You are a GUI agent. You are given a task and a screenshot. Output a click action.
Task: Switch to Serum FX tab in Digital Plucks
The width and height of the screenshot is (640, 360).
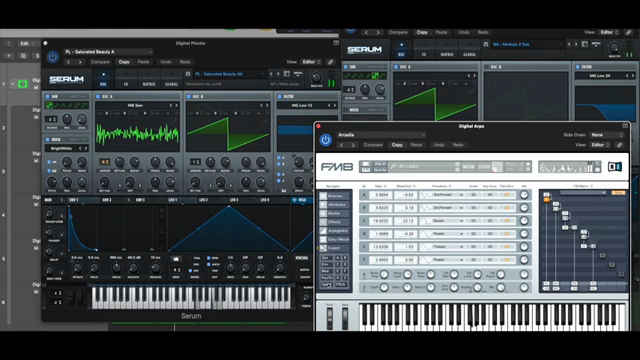(126, 79)
